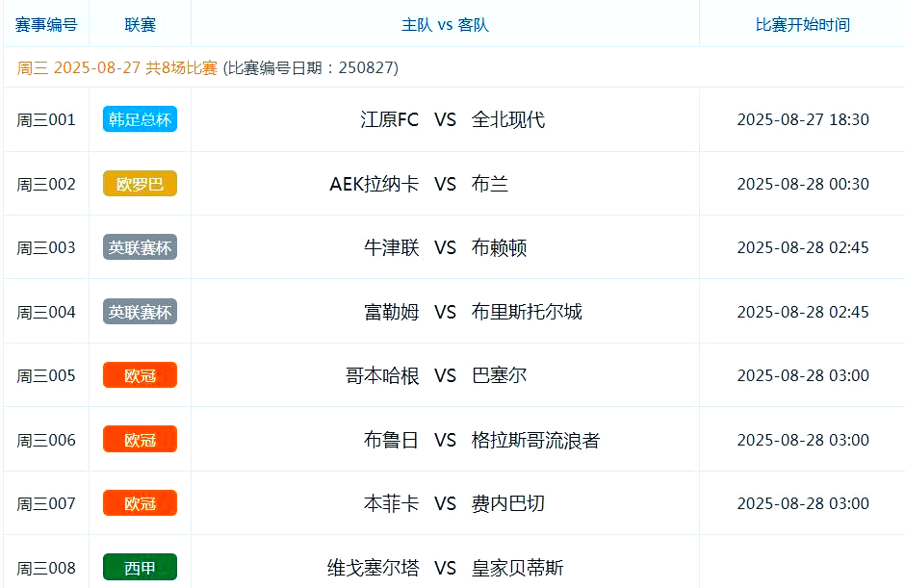Screen dimensions: 905x588
Task: Select the yellow 欧罗巴 league badge
Action: tap(140, 183)
